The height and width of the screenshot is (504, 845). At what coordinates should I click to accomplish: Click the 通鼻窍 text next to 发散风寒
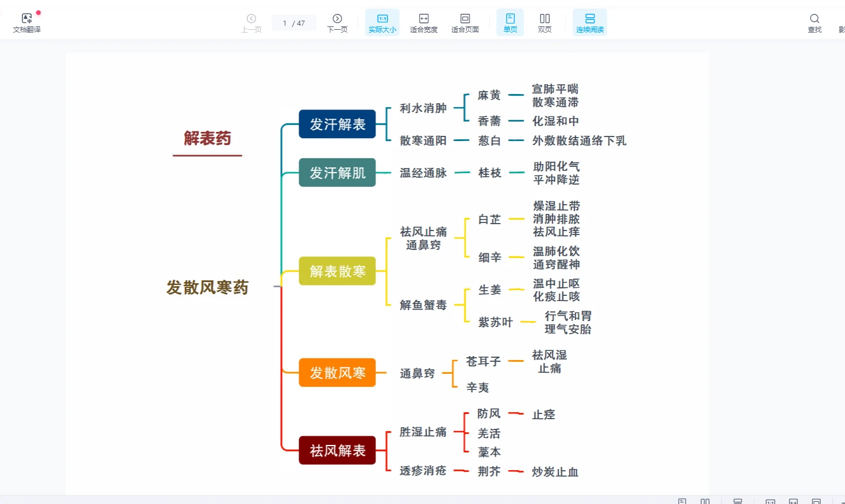click(417, 373)
